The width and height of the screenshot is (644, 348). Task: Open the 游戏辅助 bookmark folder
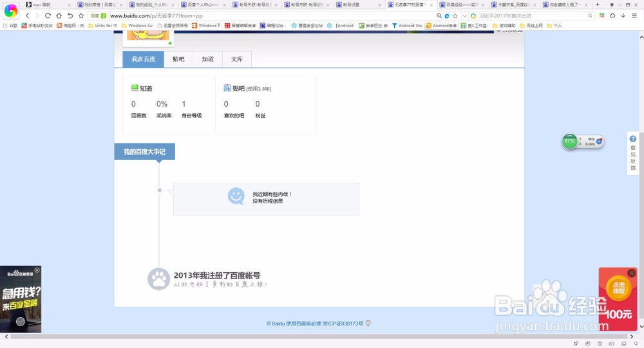pyautogui.click(x=504, y=26)
